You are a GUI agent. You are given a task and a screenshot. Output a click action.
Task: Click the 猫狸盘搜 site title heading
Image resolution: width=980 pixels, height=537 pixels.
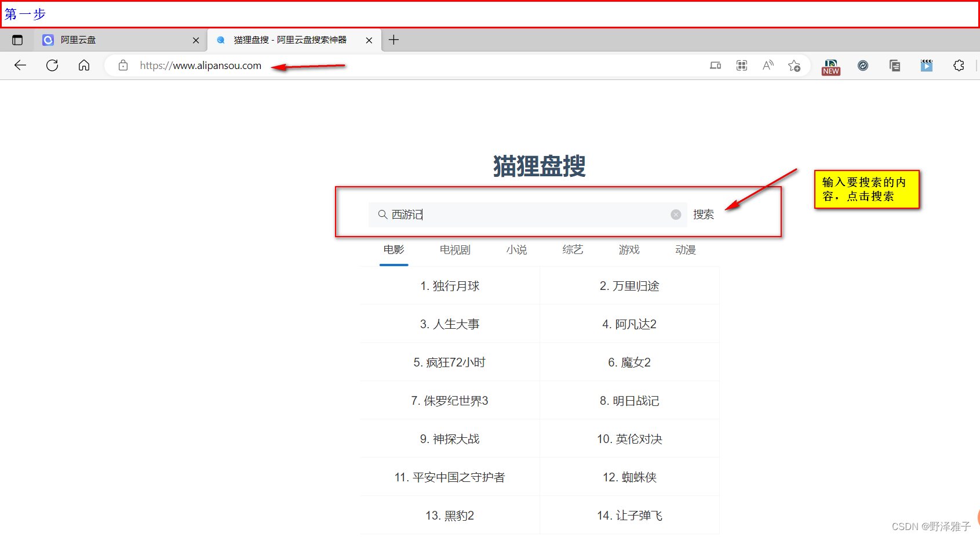tap(540, 166)
